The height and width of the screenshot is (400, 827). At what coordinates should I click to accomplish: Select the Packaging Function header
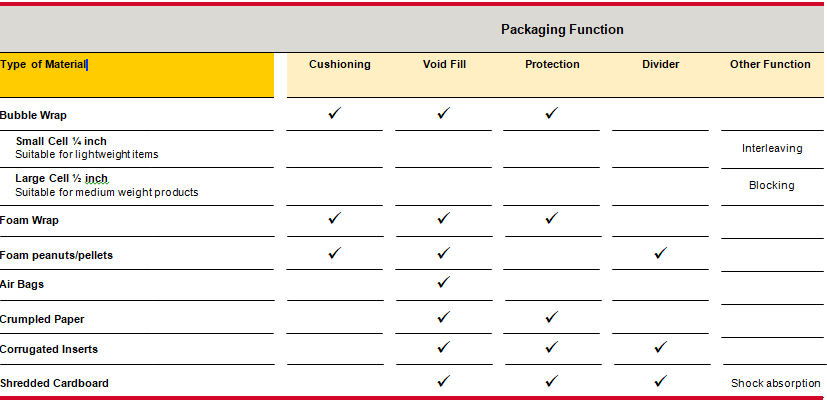(562, 30)
